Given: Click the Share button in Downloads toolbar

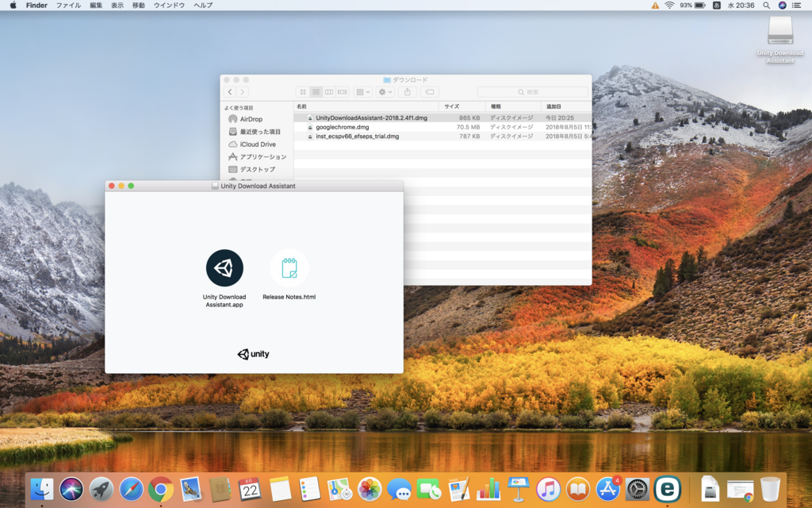Looking at the screenshot, I should coord(408,92).
